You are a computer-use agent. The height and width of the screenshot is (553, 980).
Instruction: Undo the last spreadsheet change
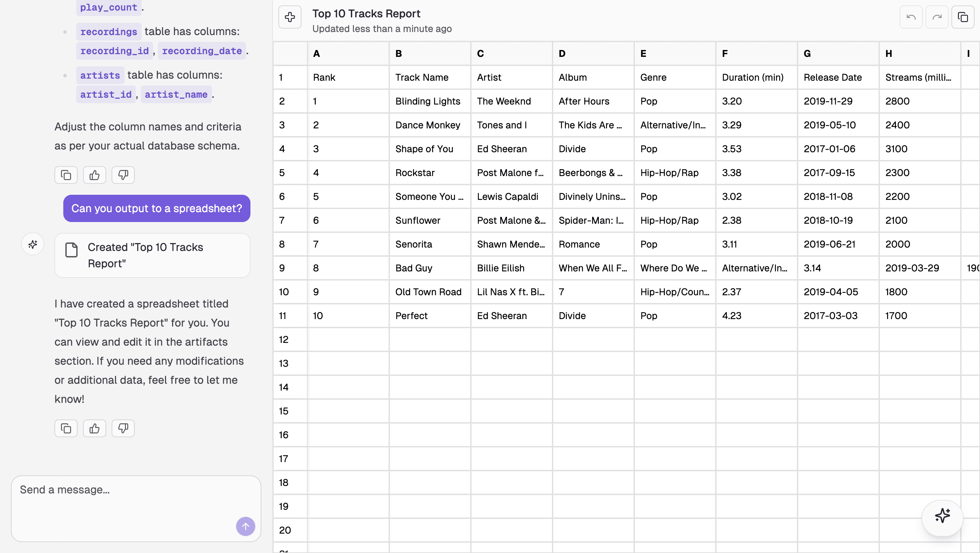[911, 17]
